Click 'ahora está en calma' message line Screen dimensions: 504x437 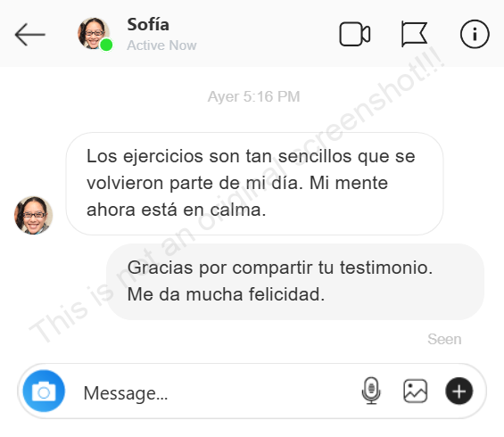click(176, 210)
